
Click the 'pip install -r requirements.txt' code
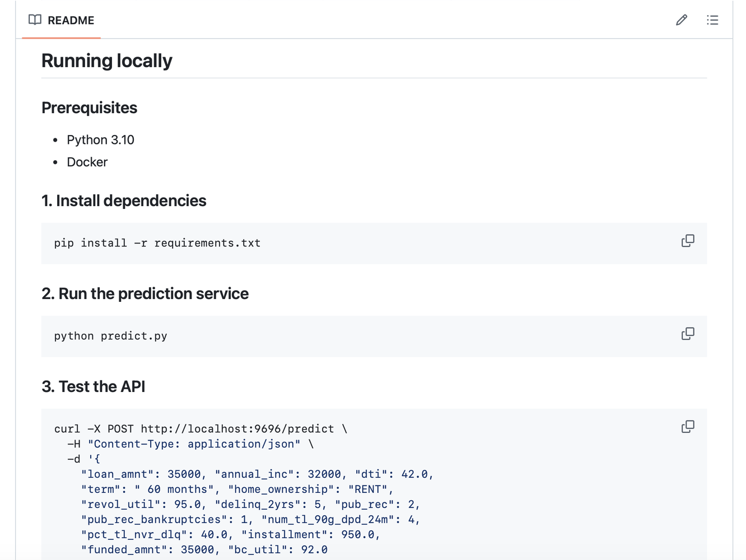[157, 243]
